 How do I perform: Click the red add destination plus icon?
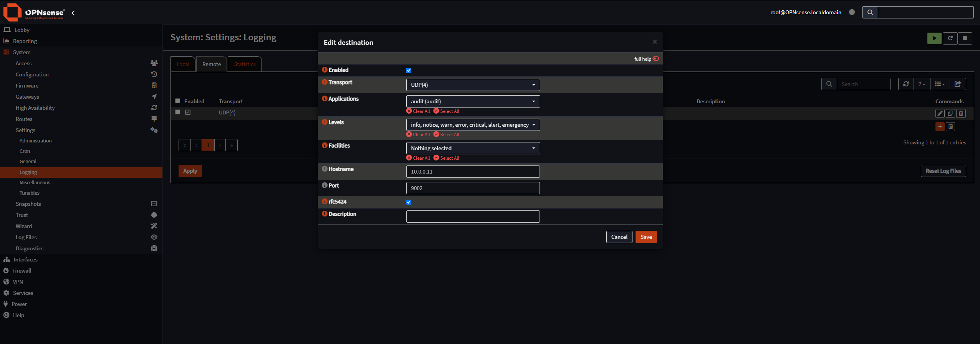coord(940,126)
